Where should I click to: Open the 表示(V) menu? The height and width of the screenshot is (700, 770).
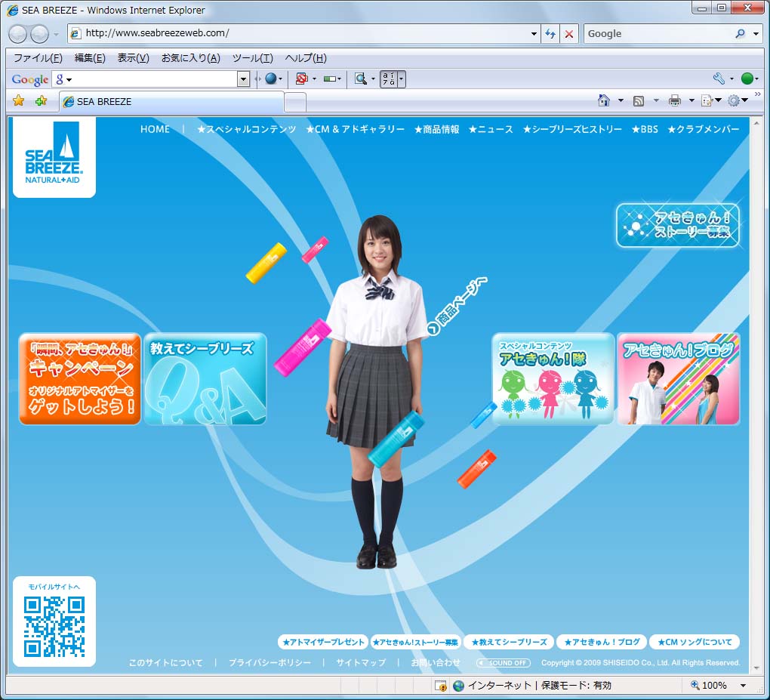point(133,58)
